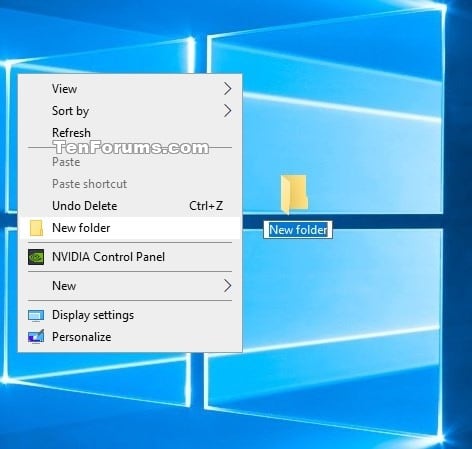Viewport: 472px width, 449px height.
Task: Choose Undo Delete menu entry
Action: 130,206
